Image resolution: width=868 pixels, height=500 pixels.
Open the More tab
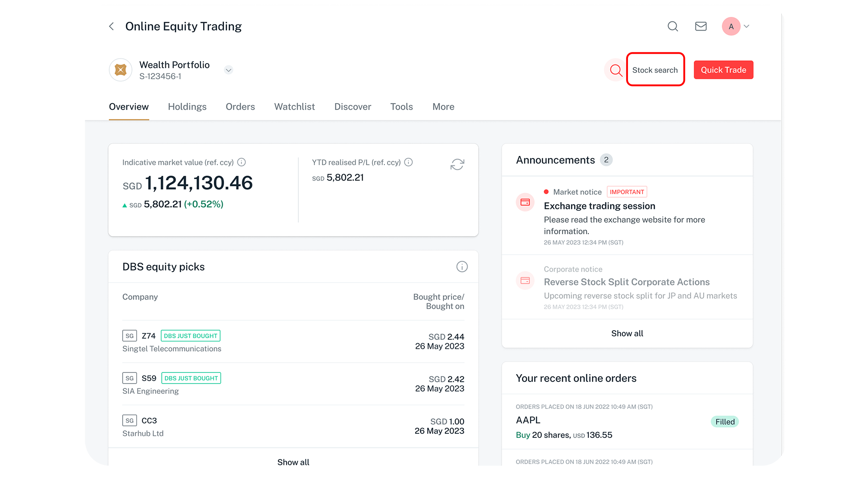pyautogui.click(x=443, y=107)
